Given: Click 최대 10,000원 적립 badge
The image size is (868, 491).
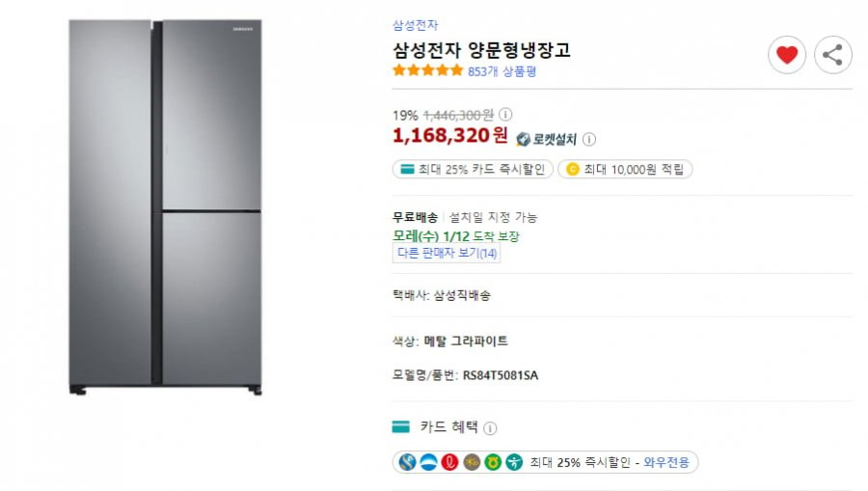Looking at the screenshot, I should pos(624,170).
